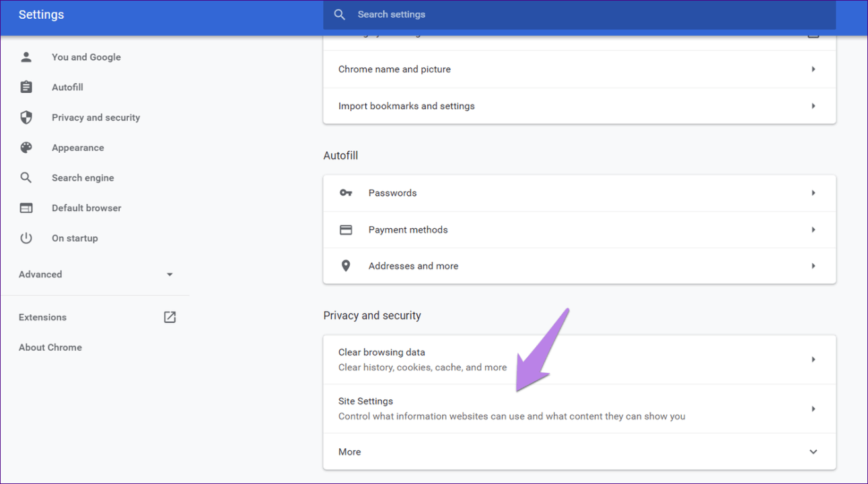The image size is (868, 484).
Task: Click the person icon beside You and Google
Action: point(26,57)
